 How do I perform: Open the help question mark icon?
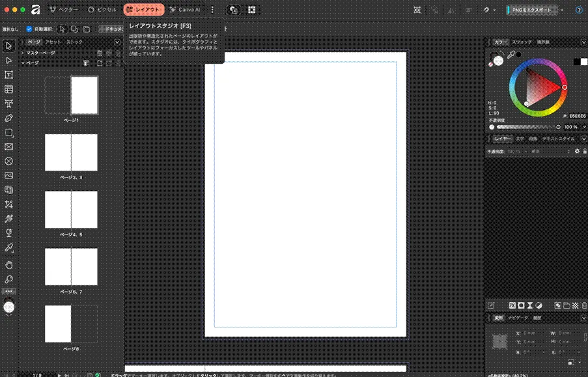pyautogui.click(x=579, y=10)
